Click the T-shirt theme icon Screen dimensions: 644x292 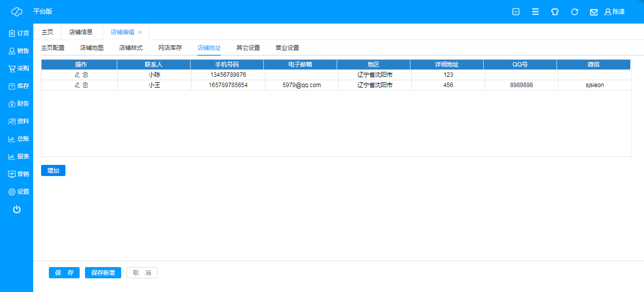click(555, 12)
